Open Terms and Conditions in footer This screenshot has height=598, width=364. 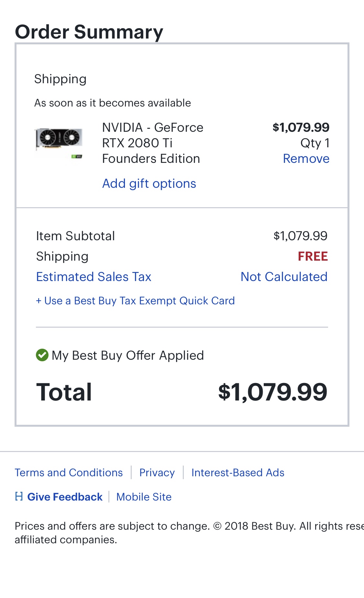pos(69,473)
